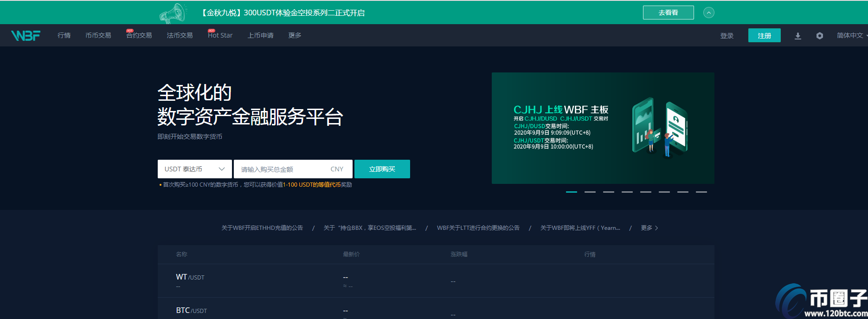Open the WBF关于LTT进行合约更换的公告 notice
Screen dimensions: 868x319
(x=478, y=228)
